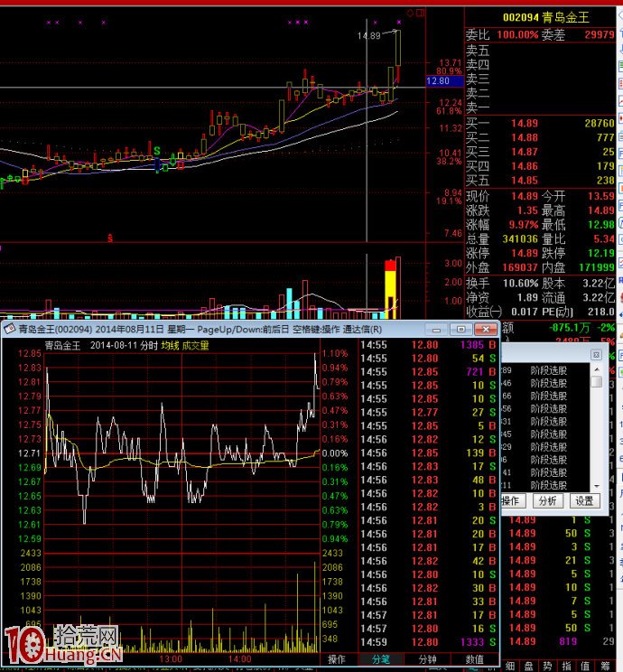Click the 卖五 ask row label
This screenshot has width=623, height=672.
pyautogui.click(x=478, y=51)
